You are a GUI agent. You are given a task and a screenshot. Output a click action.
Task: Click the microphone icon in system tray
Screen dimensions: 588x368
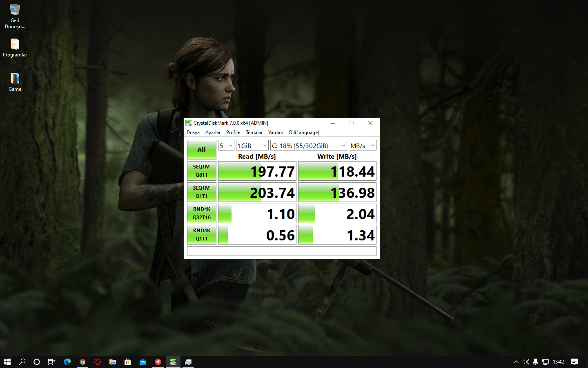pos(535,362)
